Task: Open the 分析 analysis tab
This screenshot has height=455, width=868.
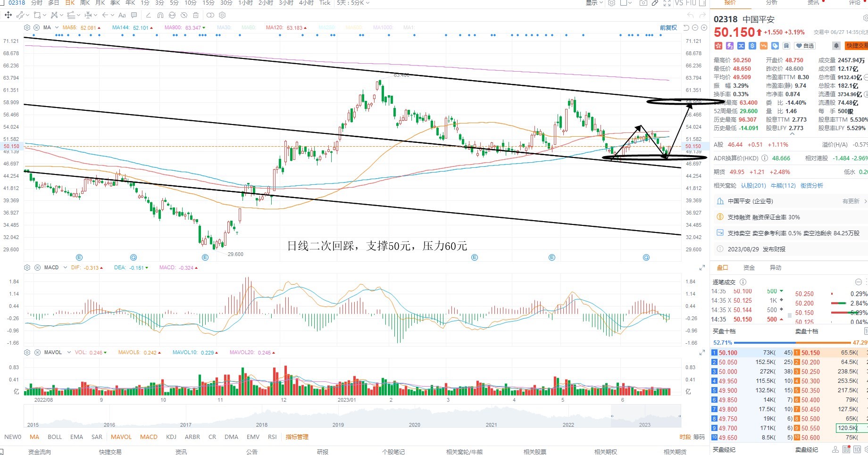Action: point(772,3)
